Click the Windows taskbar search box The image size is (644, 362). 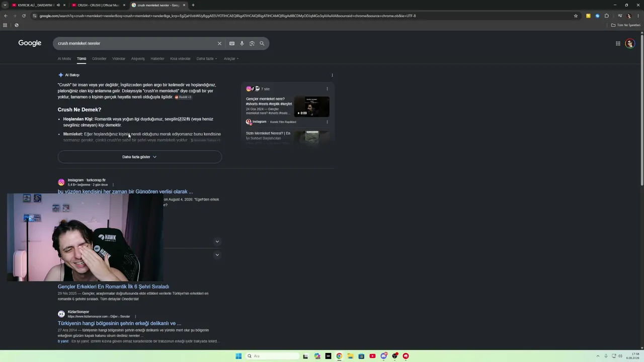tap(272, 356)
